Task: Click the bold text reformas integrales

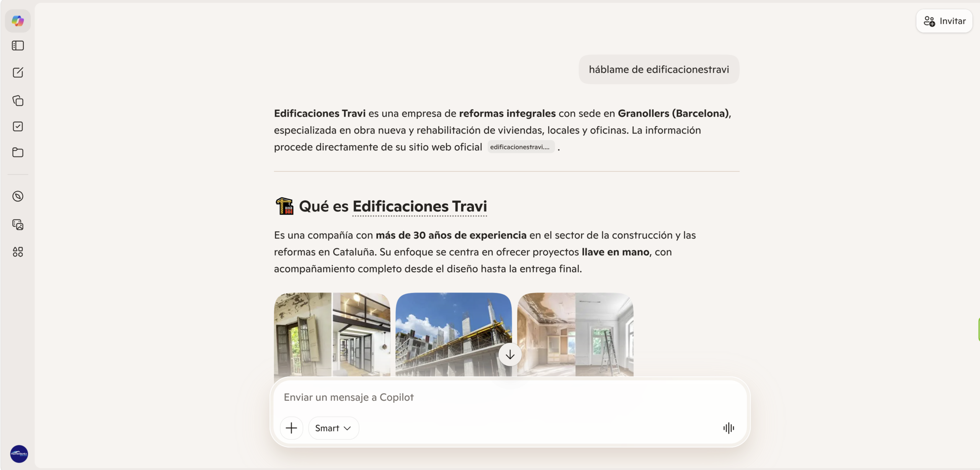Action: tap(507, 114)
